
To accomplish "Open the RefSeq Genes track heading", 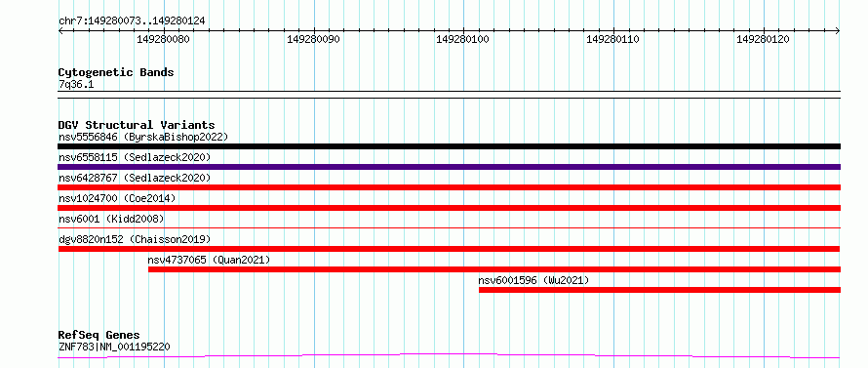I will [99, 335].
